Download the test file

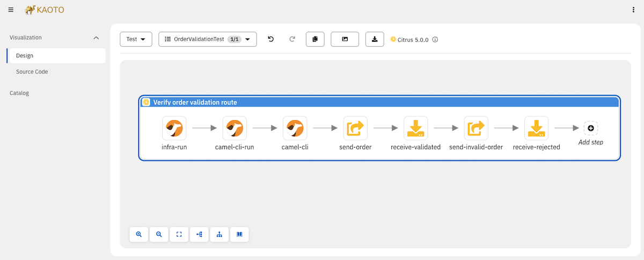tap(375, 39)
